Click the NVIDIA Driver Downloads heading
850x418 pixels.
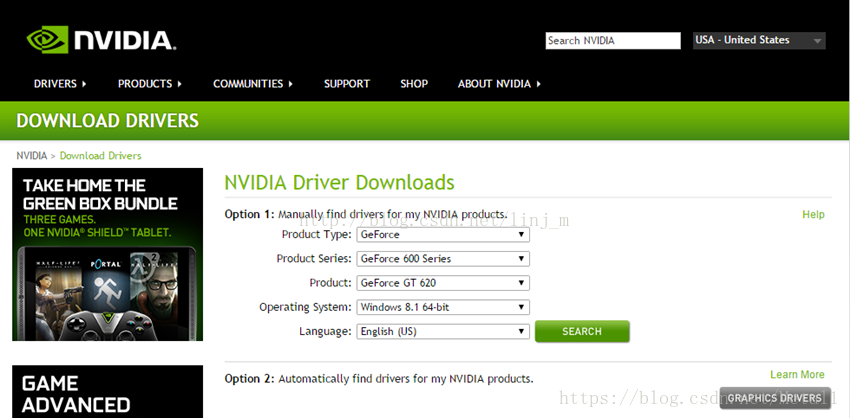[x=339, y=183]
